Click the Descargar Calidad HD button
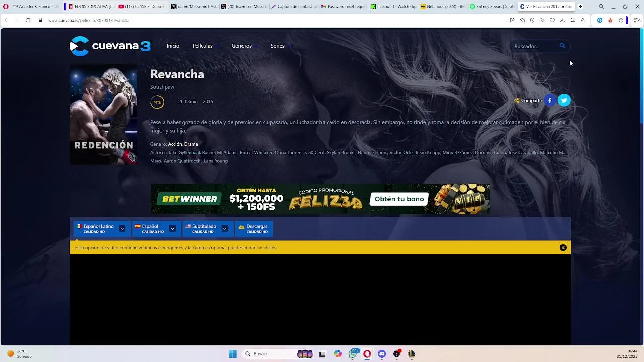 tap(254, 229)
